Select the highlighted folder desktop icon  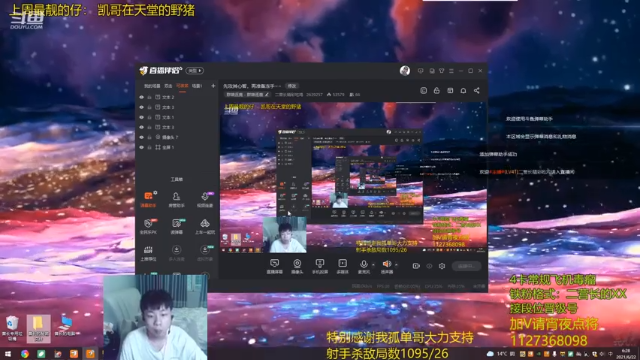[38, 328]
